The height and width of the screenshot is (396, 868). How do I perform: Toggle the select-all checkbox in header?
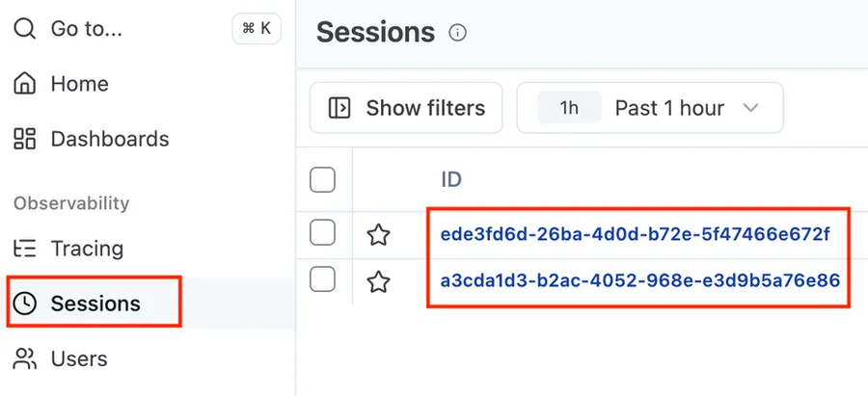[x=323, y=179]
